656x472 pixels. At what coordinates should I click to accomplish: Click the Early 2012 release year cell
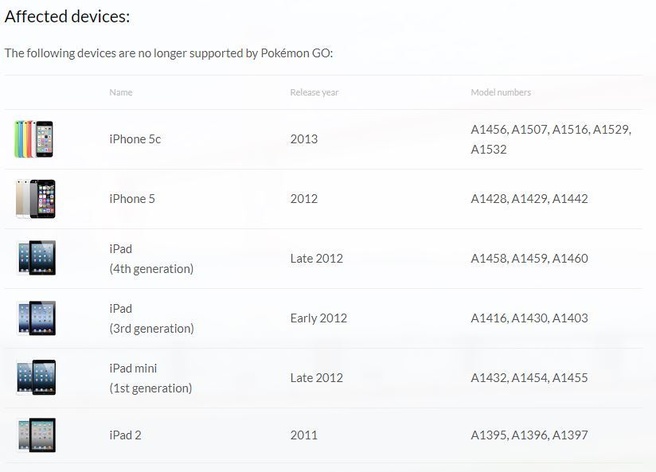coord(318,318)
